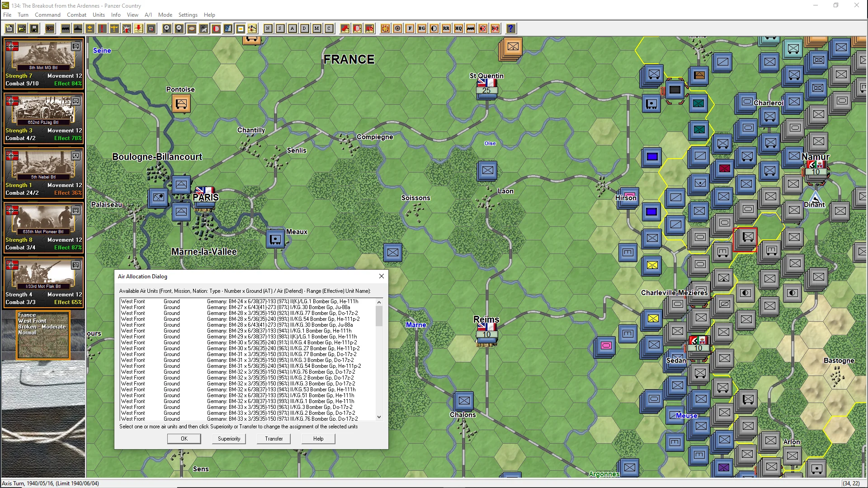The image size is (868, 488).
Task: Select the 8th Mot MG Btl unit card
Action: 43,63
